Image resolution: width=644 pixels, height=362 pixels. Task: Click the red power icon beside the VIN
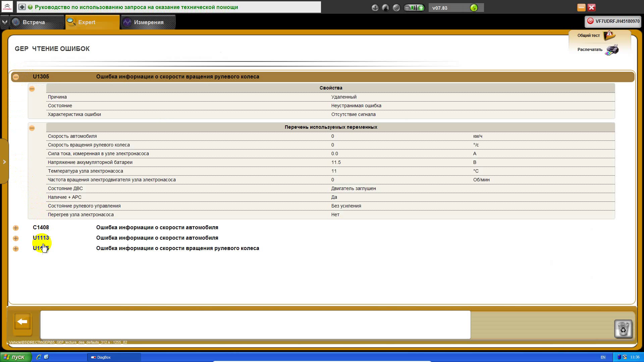pos(590,21)
